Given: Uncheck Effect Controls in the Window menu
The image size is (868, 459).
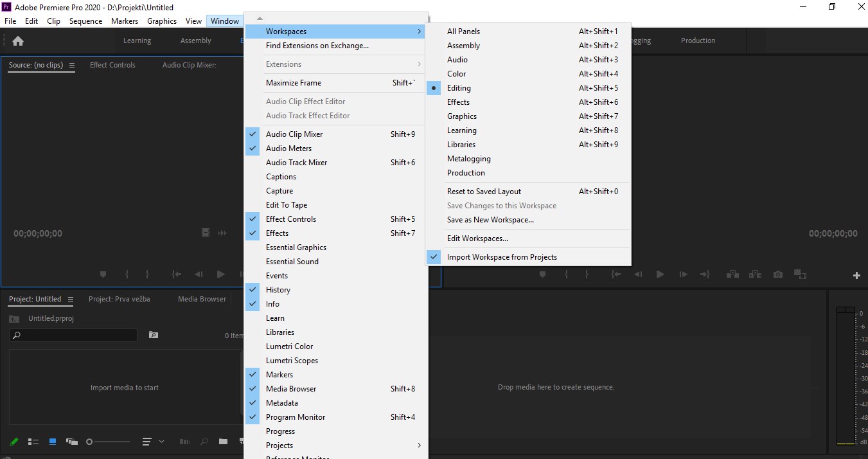Looking at the screenshot, I should [336, 219].
